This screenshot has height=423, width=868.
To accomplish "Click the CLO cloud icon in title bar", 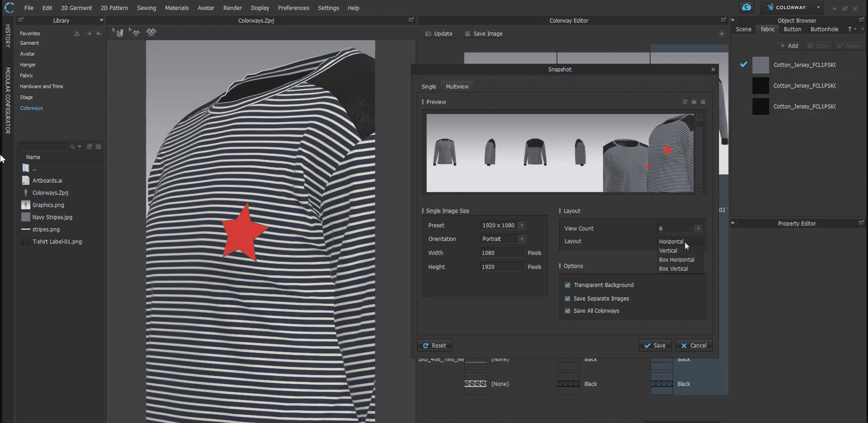I will (x=746, y=7).
